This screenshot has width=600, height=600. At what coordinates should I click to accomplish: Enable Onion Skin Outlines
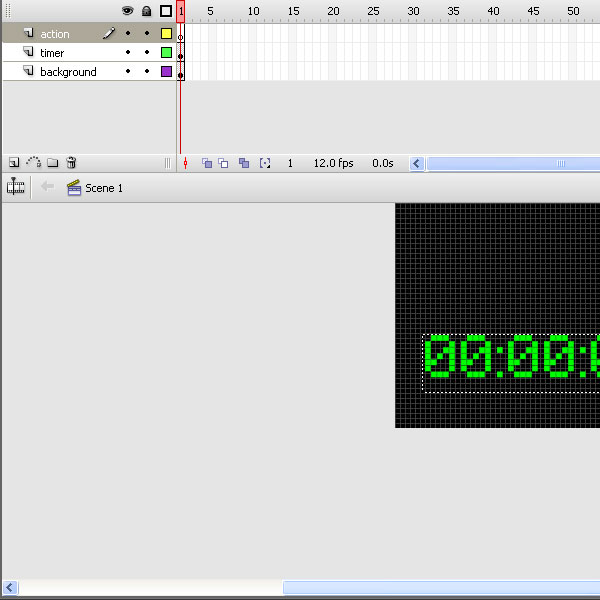click(x=223, y=163)
